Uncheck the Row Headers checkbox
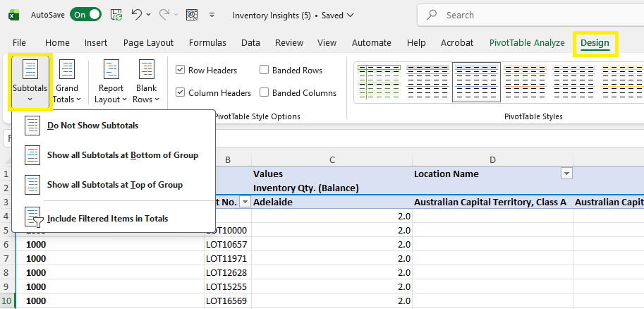 (x=181, y=70)
